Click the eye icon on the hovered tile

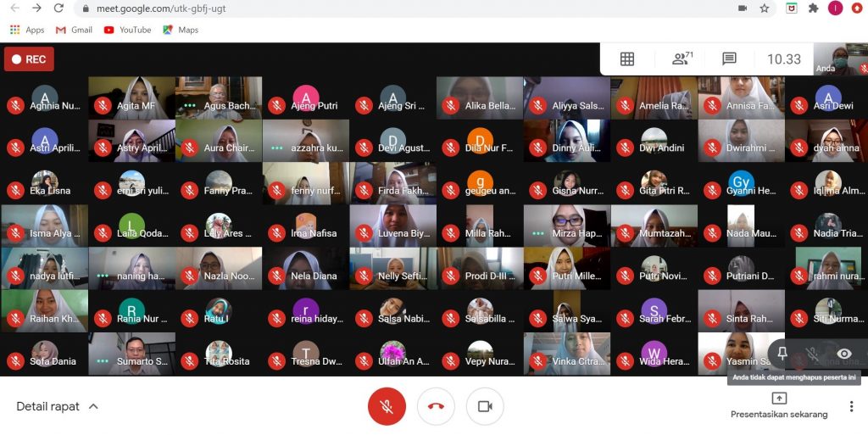pyautogui.click(x=843, y=354)
